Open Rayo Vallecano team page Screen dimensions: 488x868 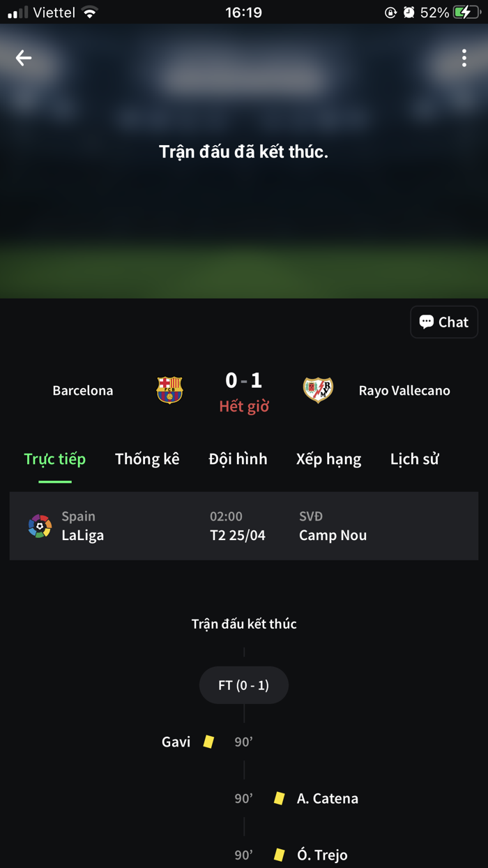pos(404,390)
